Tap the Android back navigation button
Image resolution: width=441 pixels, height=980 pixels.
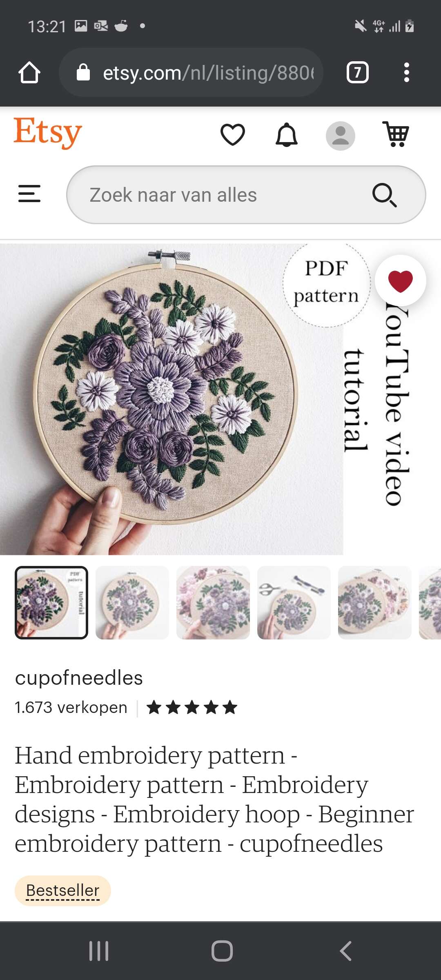tap(346, 951)
